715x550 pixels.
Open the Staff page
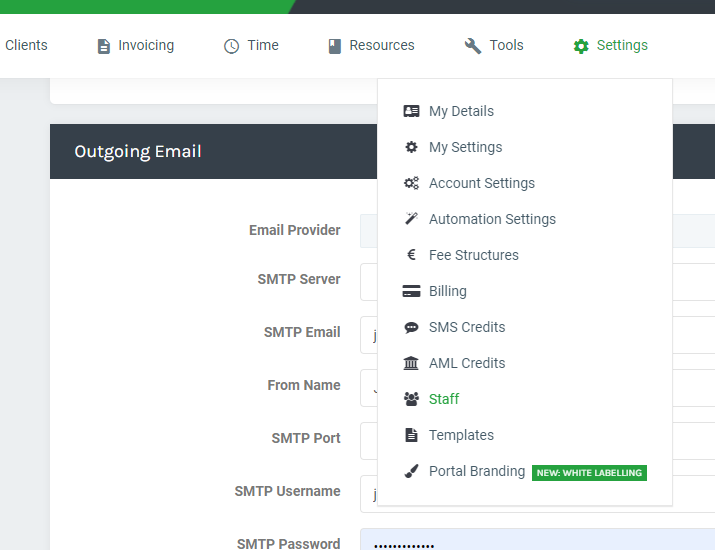click(444, 399)
